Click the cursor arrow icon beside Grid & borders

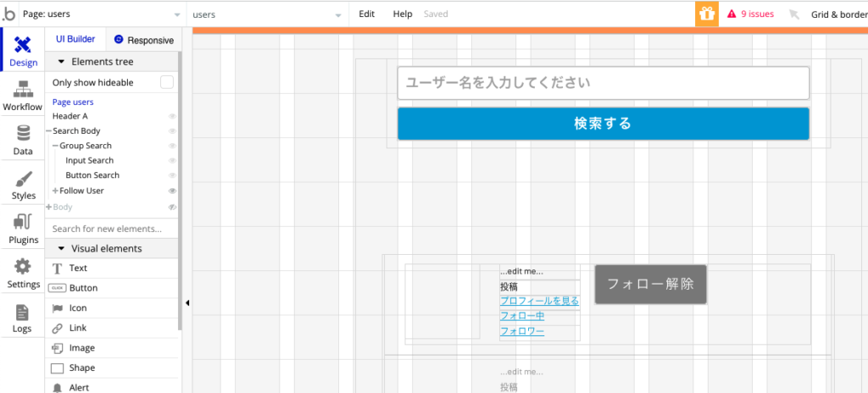(794, 14)
